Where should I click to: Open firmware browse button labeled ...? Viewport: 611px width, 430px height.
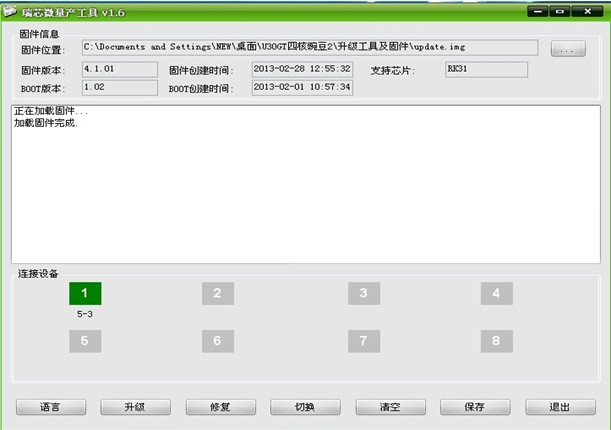(568, 49)
